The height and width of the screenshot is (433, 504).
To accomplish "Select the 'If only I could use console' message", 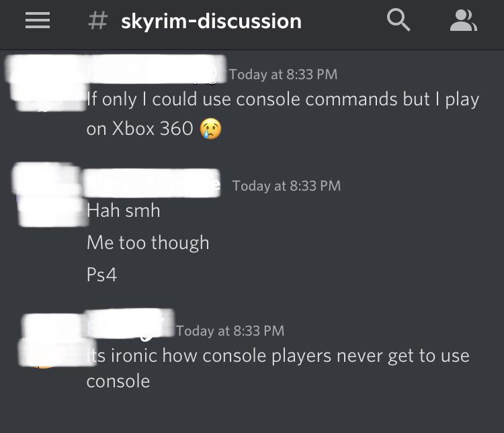I will point(283,114).
